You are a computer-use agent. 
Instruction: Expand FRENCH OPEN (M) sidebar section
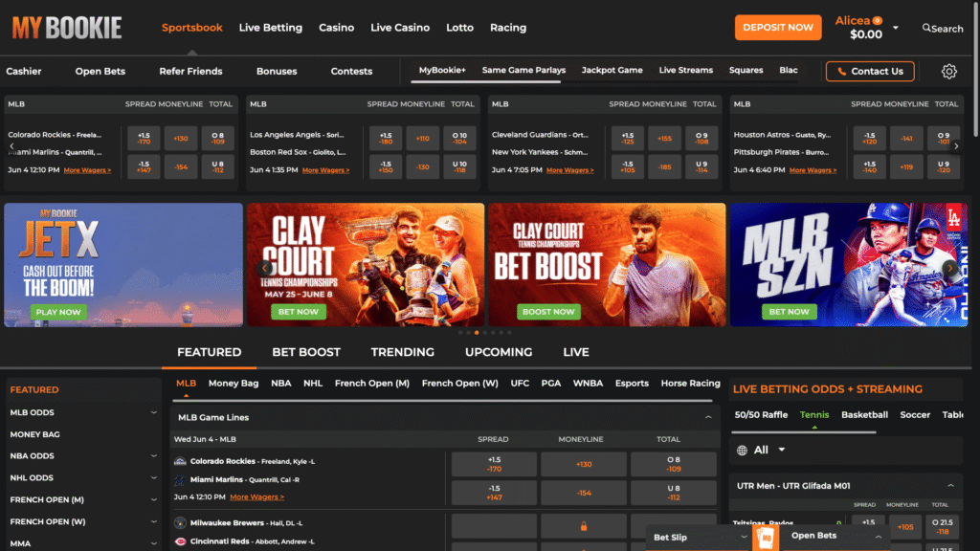tap(154, 499)
